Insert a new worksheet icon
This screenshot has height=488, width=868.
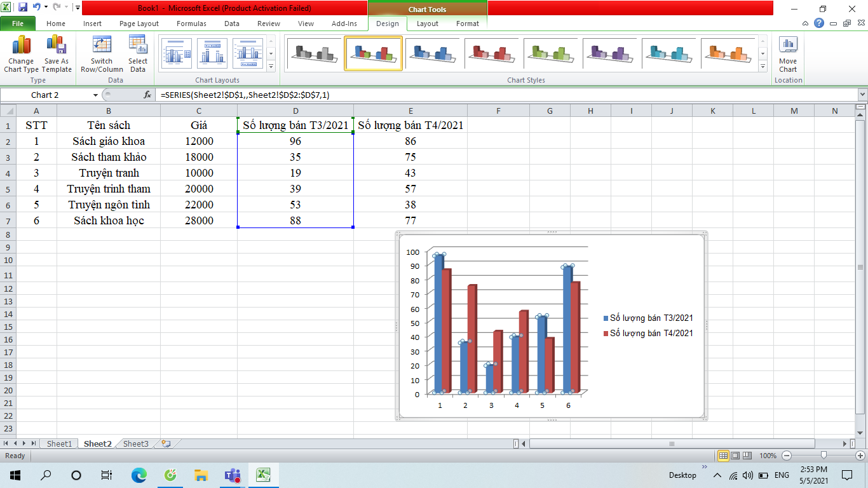(x=166, y=444)
